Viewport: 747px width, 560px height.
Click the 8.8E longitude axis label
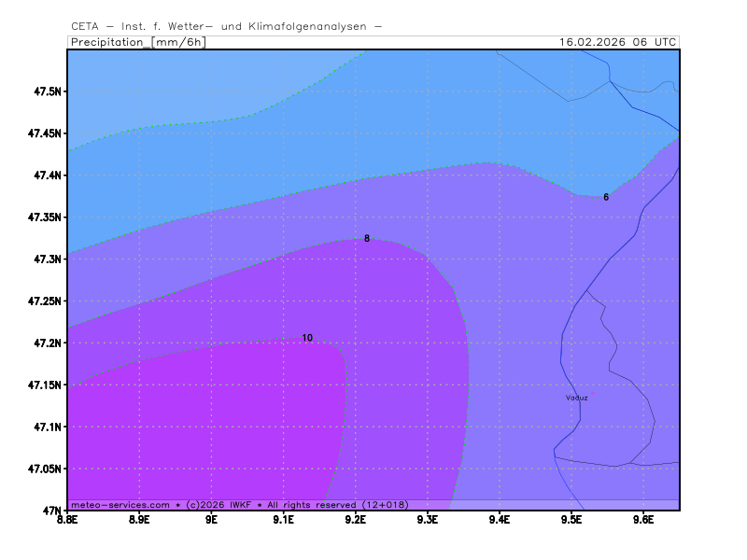67,520
